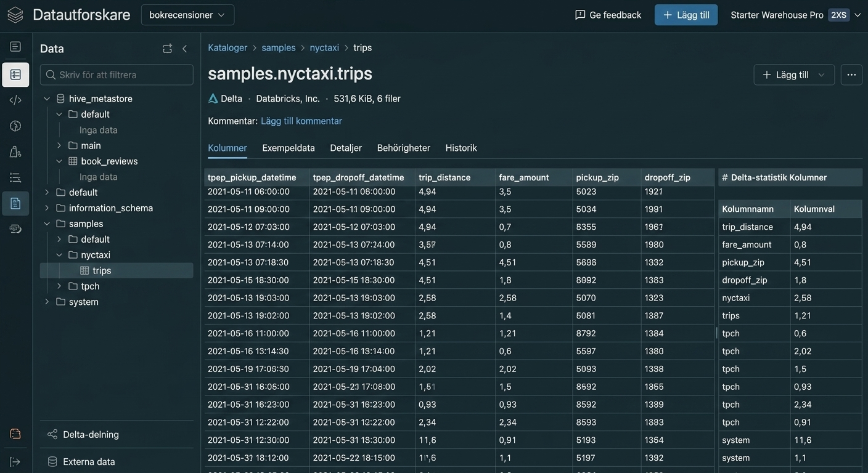
Task: Click the dropoff zip cell 1855
Action: 678,387
